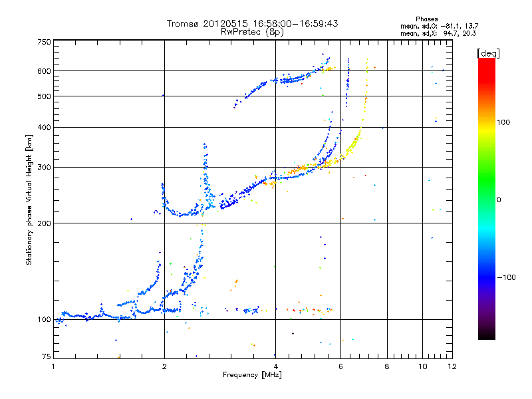The width and height of the screenshot is (532, 399).
Task: Click the 'Stationary phase Virtual Height [km]' label
Action: point(29,200)
